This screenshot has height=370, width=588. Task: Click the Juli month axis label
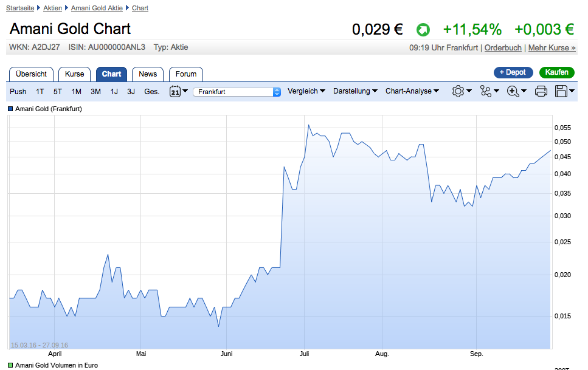[304, 354]
